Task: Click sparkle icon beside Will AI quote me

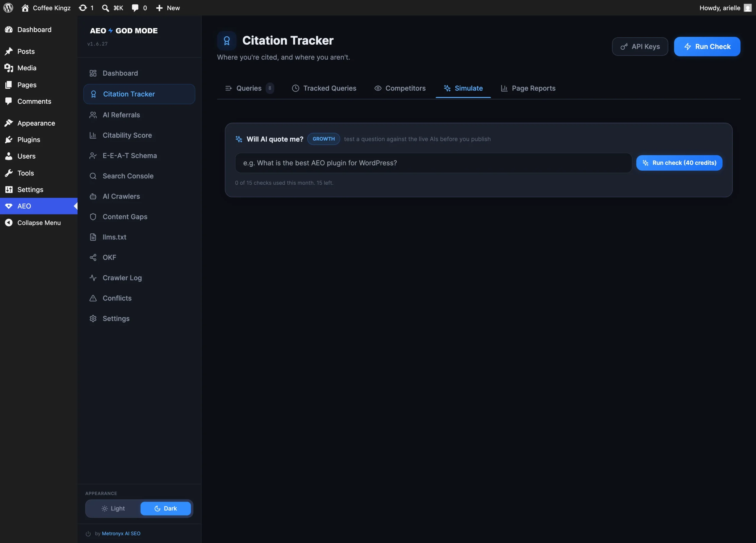Action: click(x=239, y=139)
